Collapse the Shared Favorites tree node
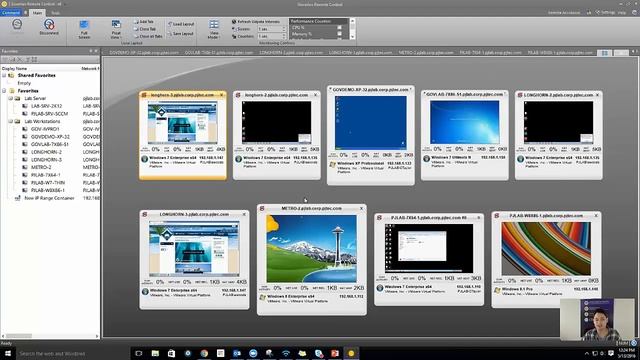Screen dimensions: 640x360 click(4, 76)
